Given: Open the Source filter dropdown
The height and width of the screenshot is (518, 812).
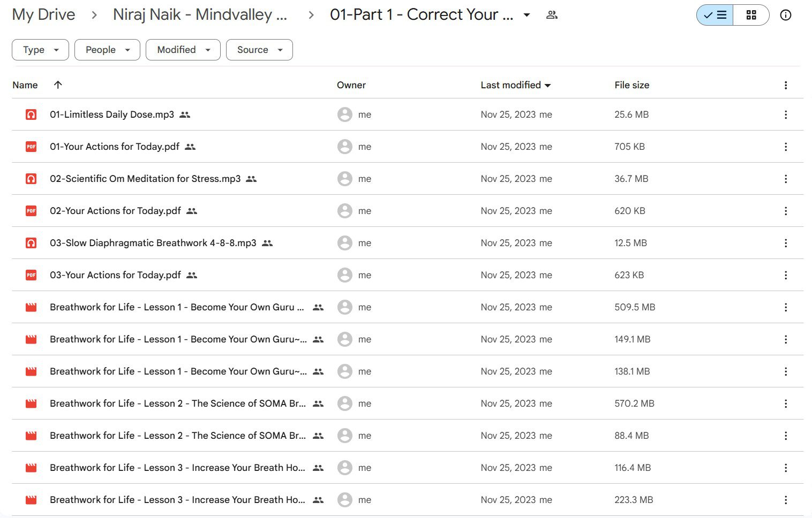Looking at the screenshot, I should [x=259, y=50].
